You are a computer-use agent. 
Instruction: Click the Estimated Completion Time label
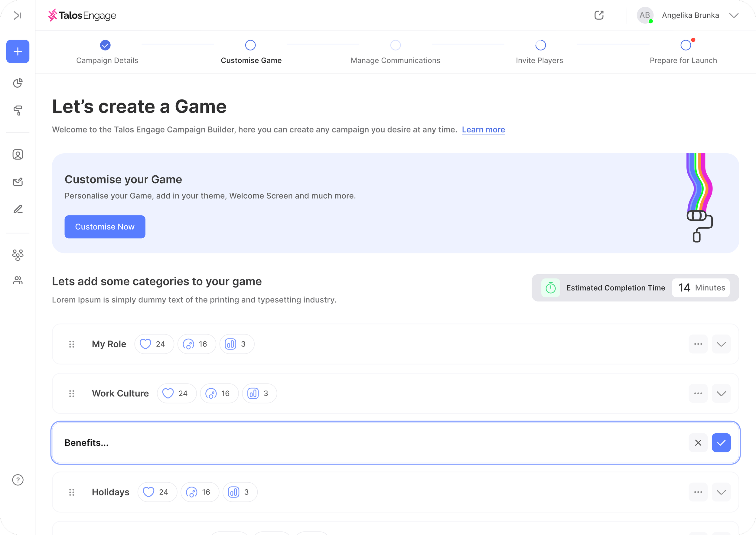pyautogui.click(x=616, y=288)
